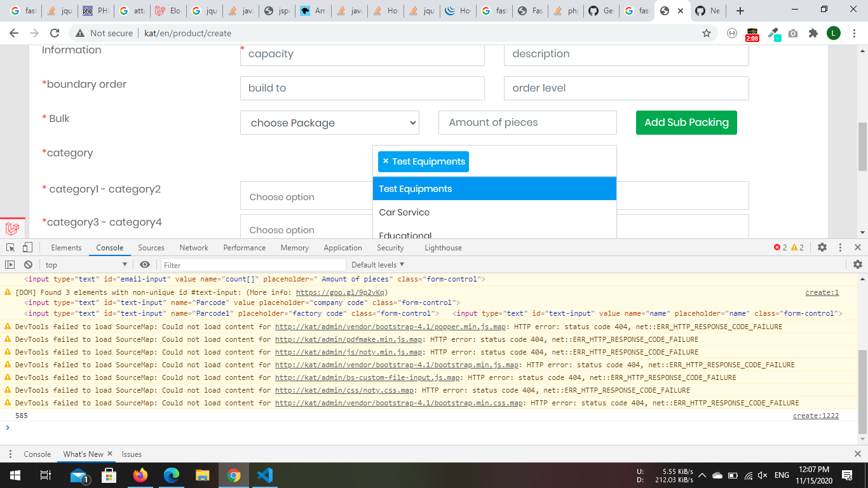
Task: Open the Performance tab
Action: (245, 248)
